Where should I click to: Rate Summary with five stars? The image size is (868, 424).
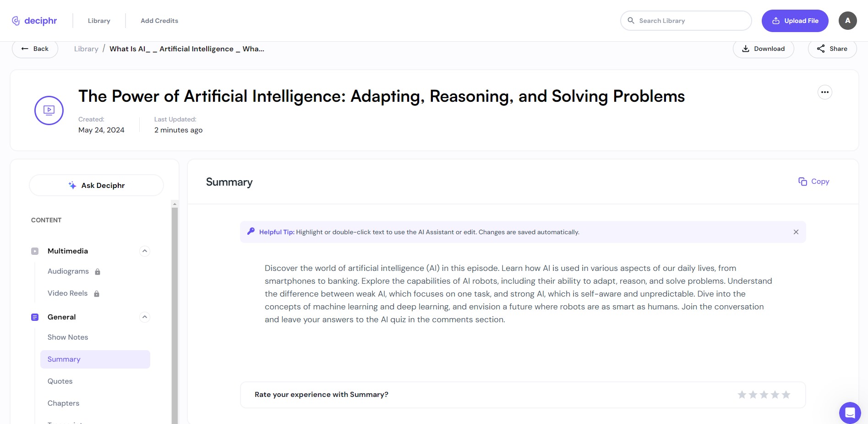click(786, 395)
